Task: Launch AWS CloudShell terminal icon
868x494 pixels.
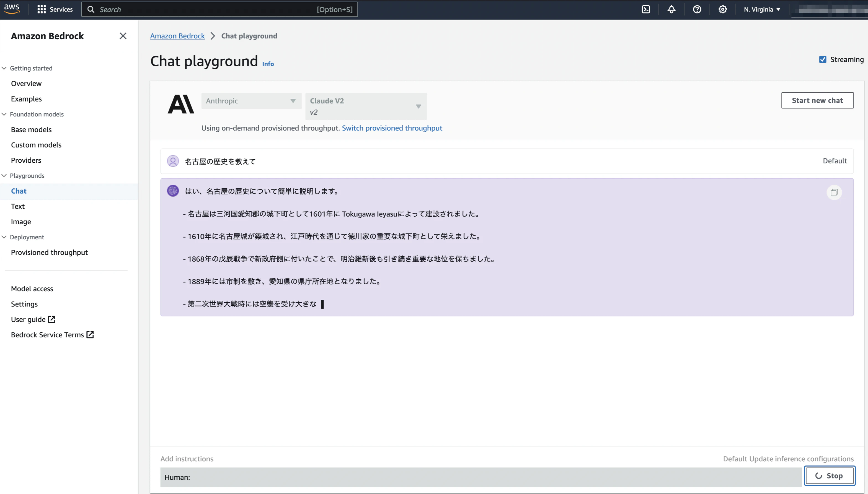Action: 646,9
